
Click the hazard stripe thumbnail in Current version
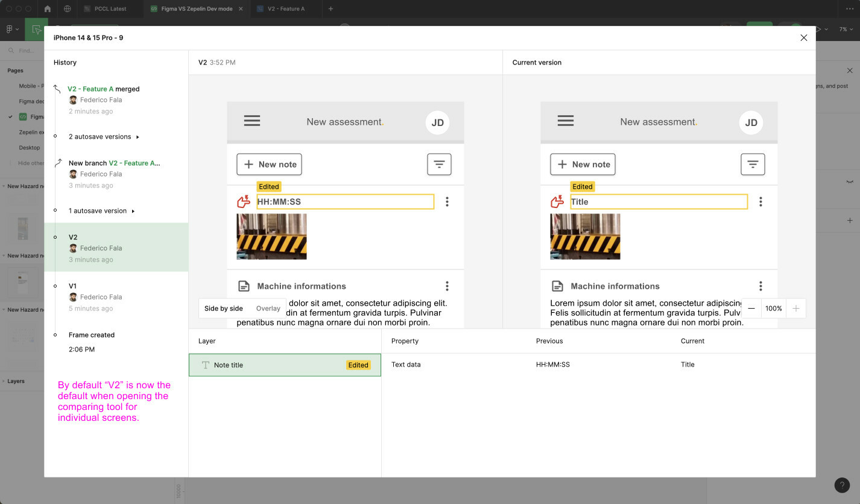point(585,236)
